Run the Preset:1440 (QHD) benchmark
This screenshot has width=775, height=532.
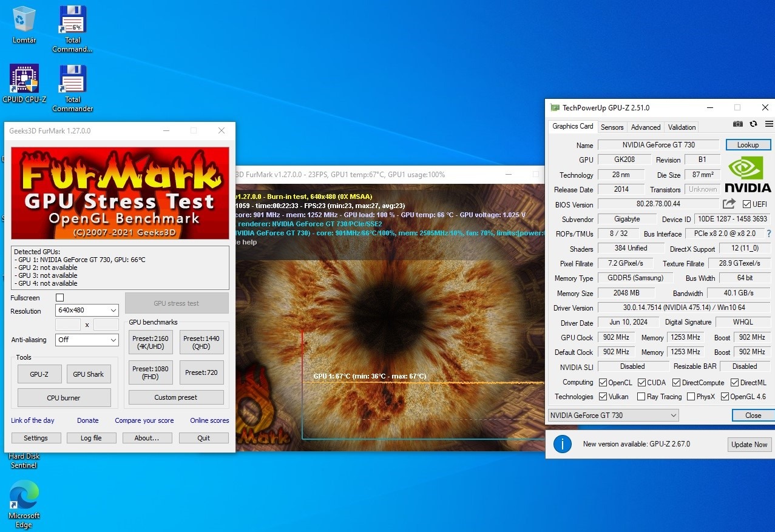(201, 343)
